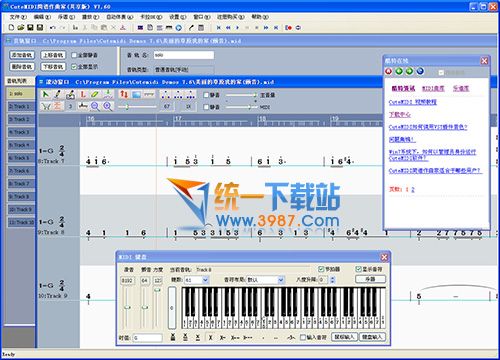
Task: Click the 键盘输入 button in MIDI keyboard
Action: tap(372, 337)
